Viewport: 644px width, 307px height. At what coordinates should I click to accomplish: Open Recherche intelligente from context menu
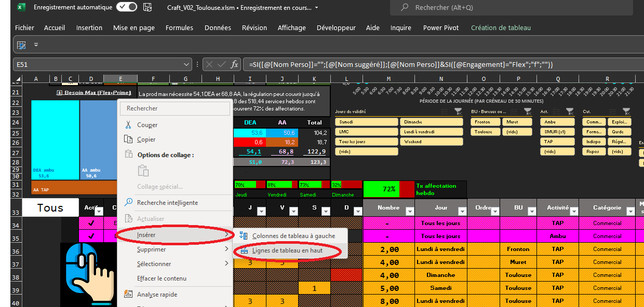coord(167,203)
